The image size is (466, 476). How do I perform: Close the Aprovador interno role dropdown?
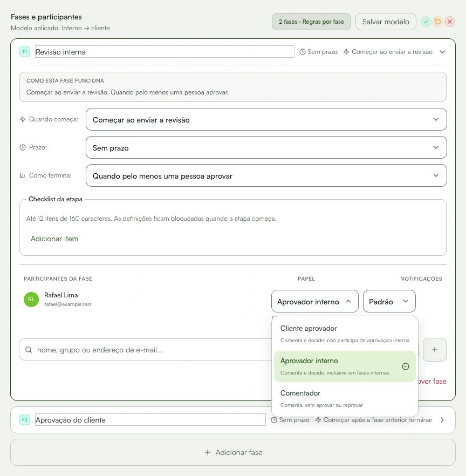314,301
